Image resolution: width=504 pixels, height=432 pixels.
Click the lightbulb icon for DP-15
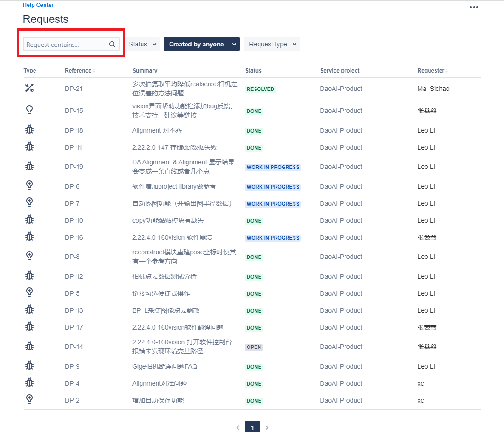[x=29, y=110]
